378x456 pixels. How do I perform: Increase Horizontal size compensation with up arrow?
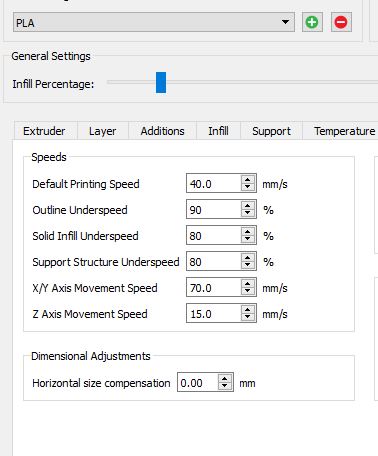(225, 378)
